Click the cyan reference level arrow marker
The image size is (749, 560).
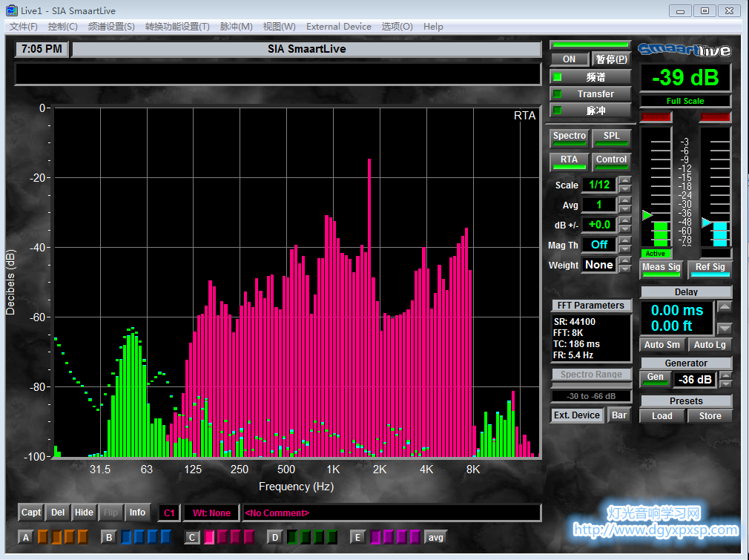[707, 223]
